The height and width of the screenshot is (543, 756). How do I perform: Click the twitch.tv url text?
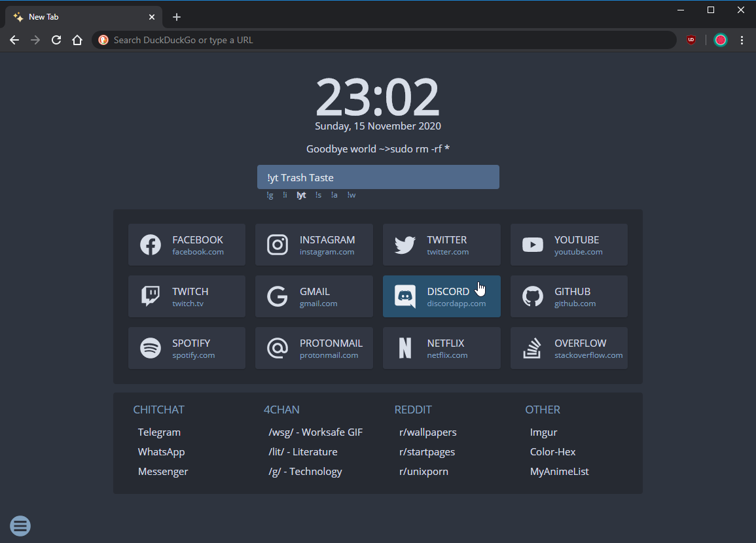tap(188, 304)
